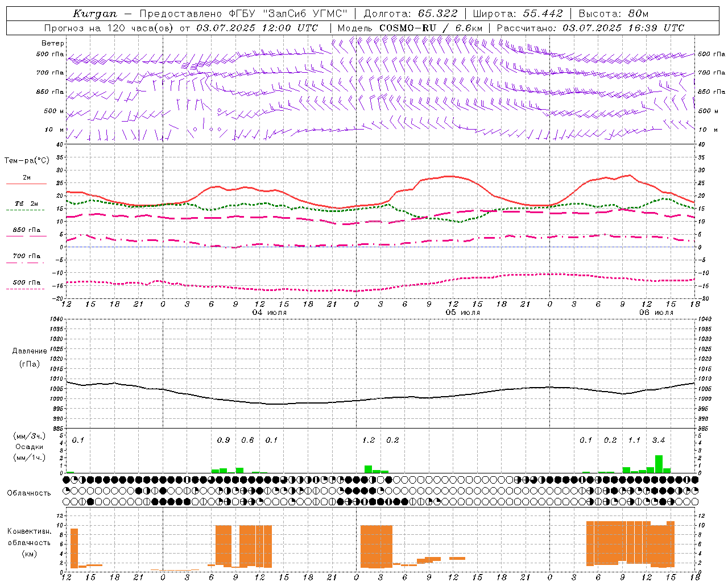Select forecast start "03.07.2025 12:00 UTC"
The image size is (728, 582).
pos(257,28)
